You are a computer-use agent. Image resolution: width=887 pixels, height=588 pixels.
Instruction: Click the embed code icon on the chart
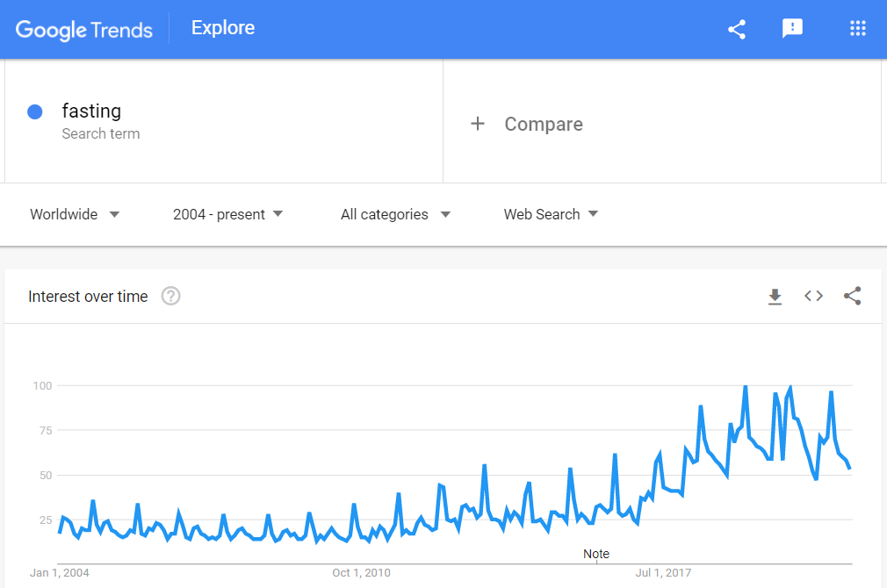(813, 296)
